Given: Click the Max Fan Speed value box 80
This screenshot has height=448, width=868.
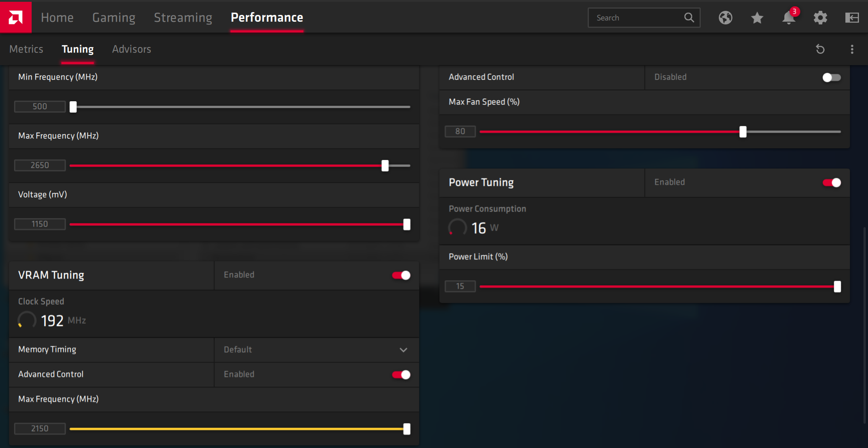Looking at the screenshot, I should tap(460, 132).
